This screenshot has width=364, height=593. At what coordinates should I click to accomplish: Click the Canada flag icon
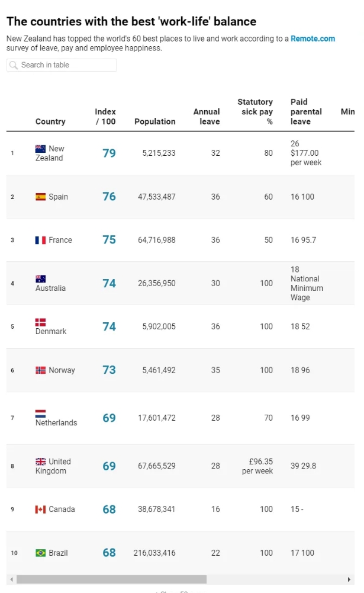[x=40, y=509]
